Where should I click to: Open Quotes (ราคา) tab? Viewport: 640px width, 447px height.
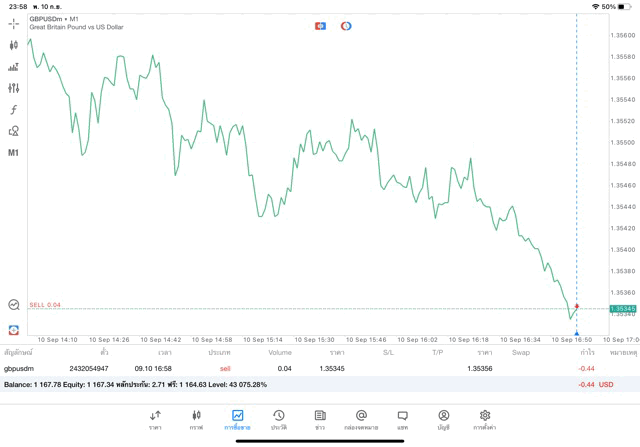point(155,419)
